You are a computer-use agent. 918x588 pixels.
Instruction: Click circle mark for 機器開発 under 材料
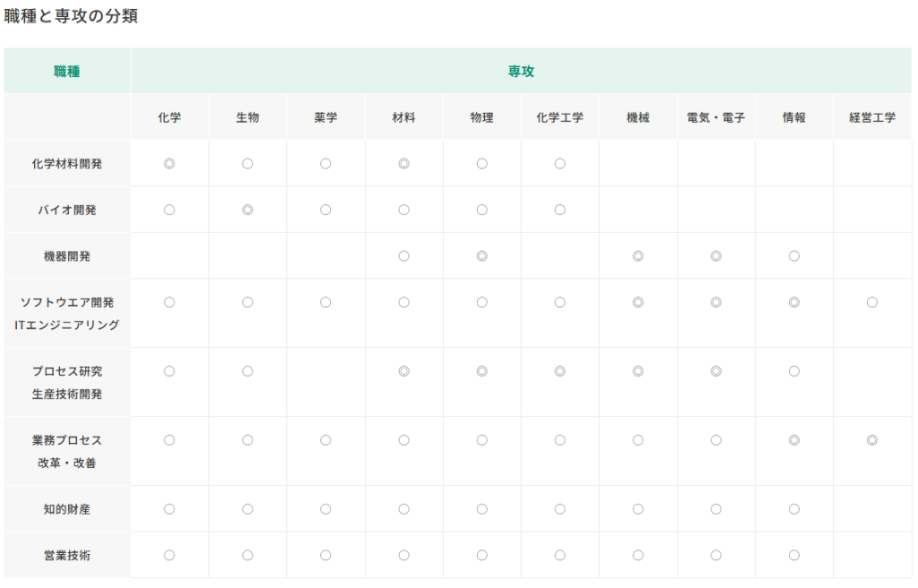(404, 256)
